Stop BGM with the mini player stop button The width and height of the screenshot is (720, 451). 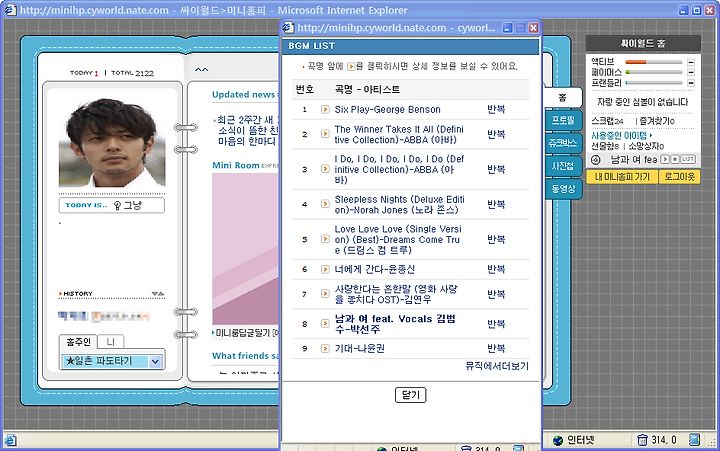pyautogui.click(x=674, y=159)
